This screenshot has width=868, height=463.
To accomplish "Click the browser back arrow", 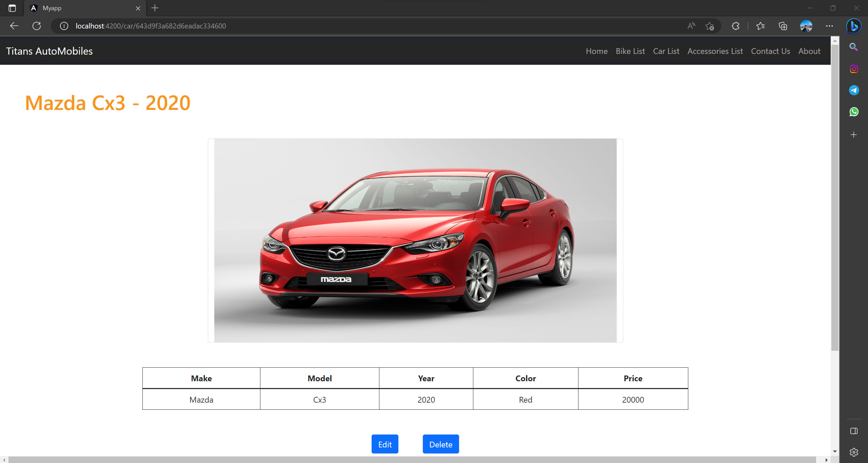I will point(14,26).
